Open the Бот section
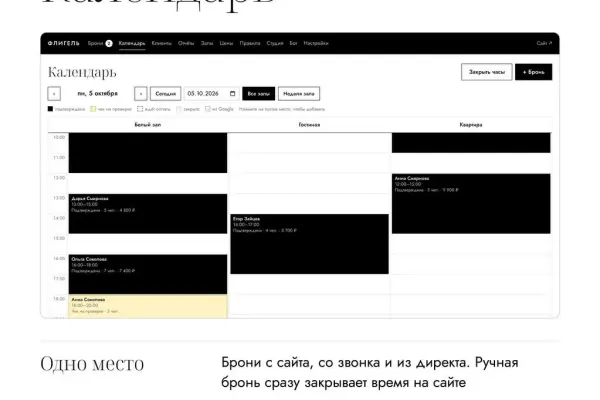The image size is (600, 400). coord(293,43)
